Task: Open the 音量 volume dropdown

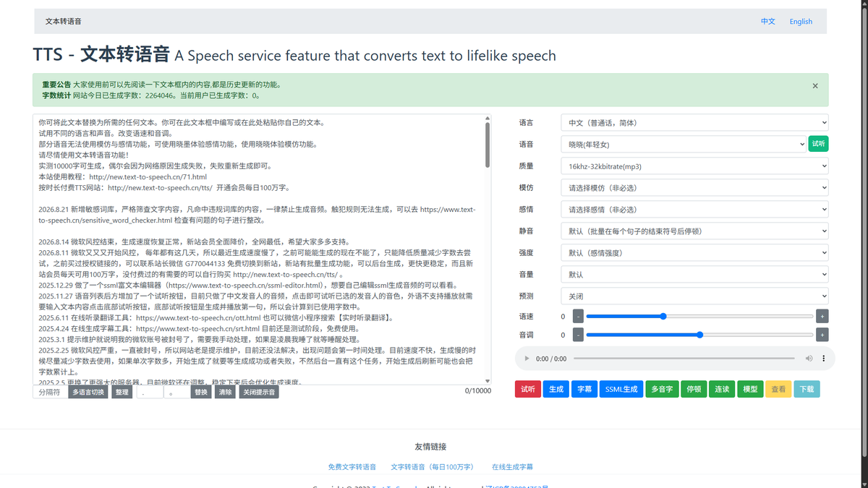Action: point(694,275)
